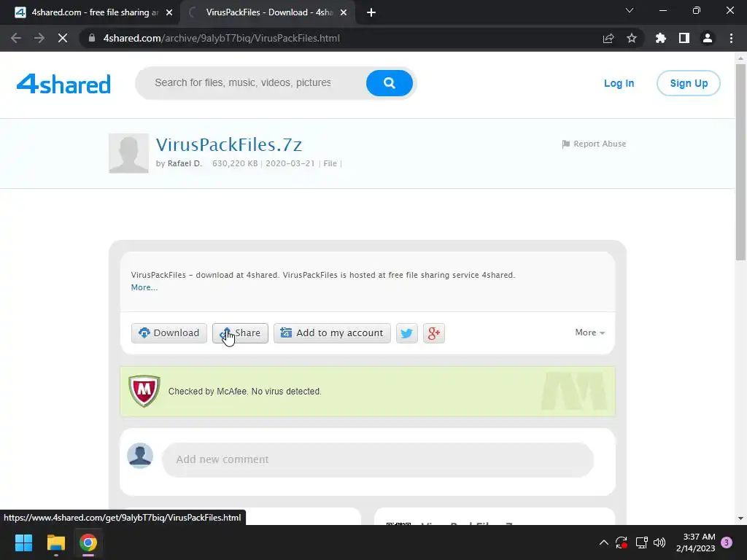Click the Twitter share icon
The width and height of the screenshot is (747, 560).
coord(407,332)
